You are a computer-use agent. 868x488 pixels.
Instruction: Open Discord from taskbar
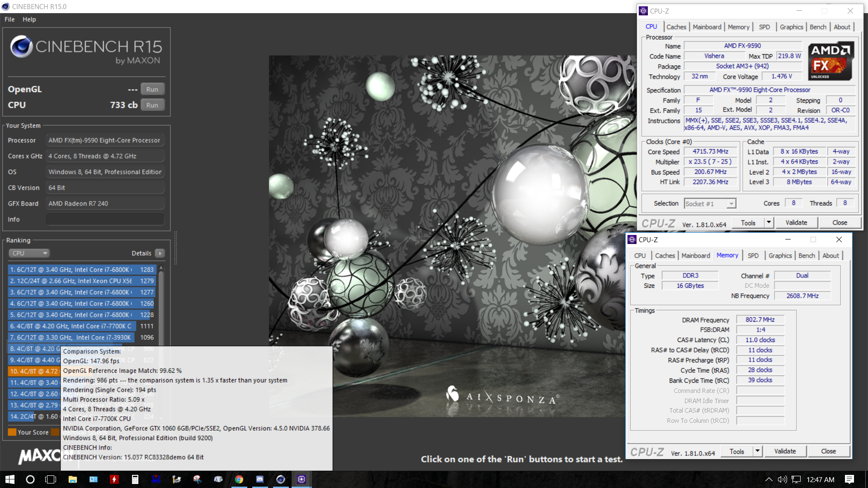260,479
